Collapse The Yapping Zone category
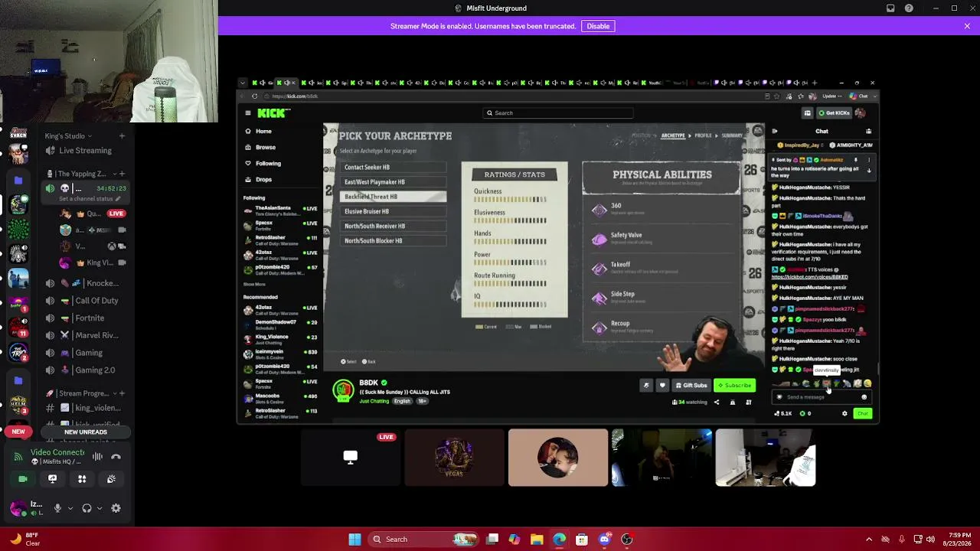Image resolution: width=980 pixels, height=551 pixels. (x=81, y=174)
